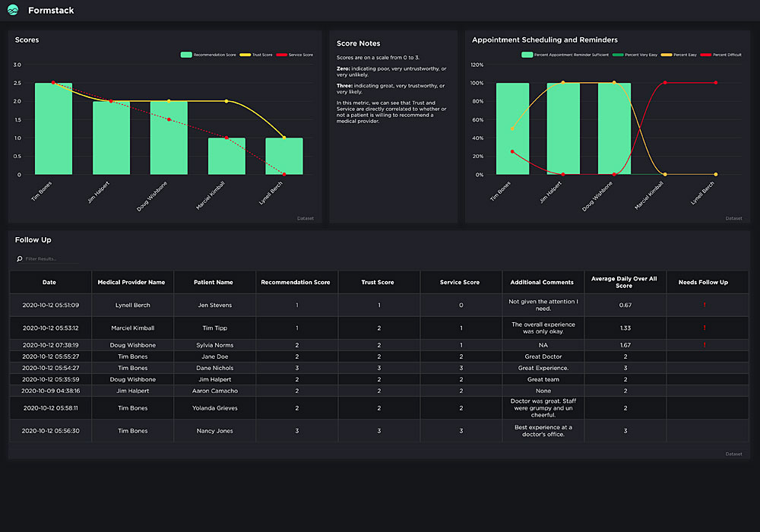Viewport: 760px width, 532px height.
Task: Toggle the Percent Very Easy legend item
Action: [x=638, y=55]
